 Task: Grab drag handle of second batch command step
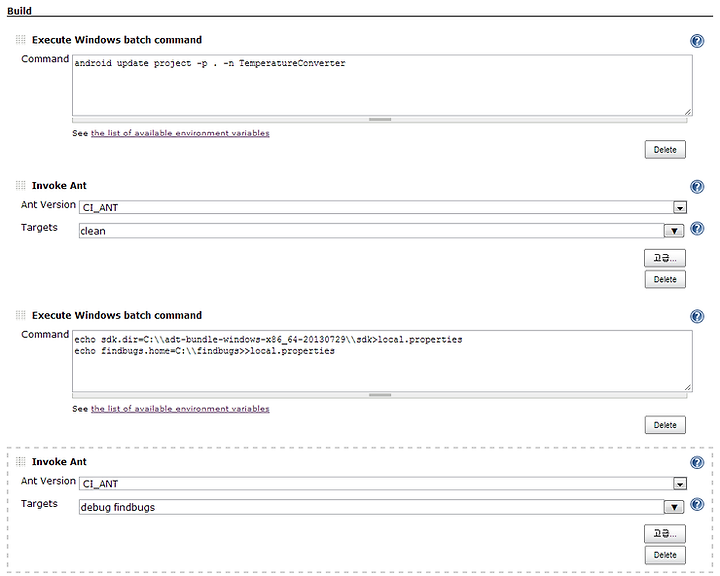(x=20, y=315)
